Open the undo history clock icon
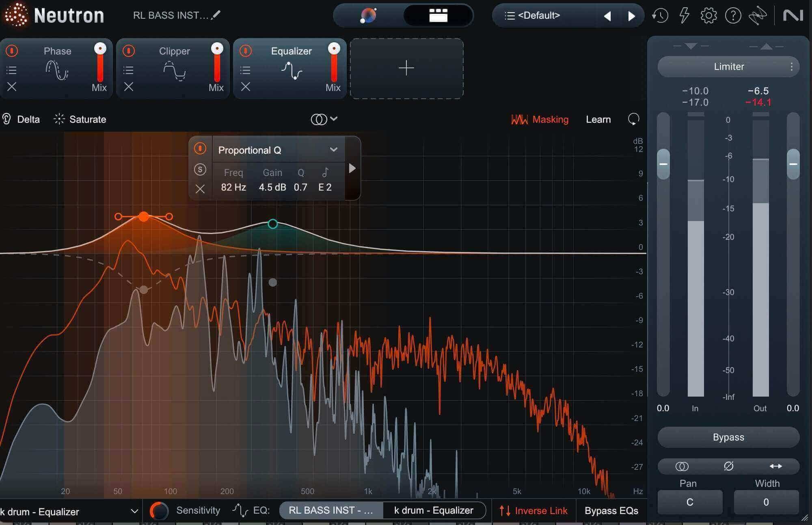 (x=660, y=16)
